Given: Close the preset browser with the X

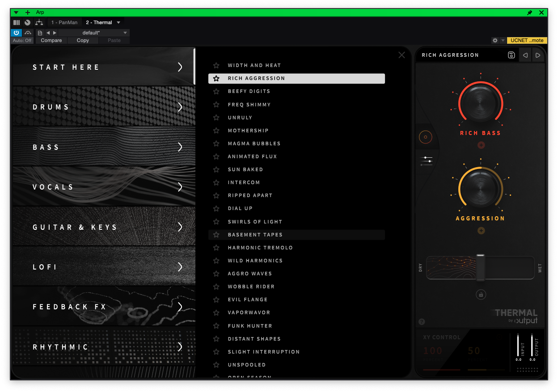Looking at the screenshot, I should 402,55.
